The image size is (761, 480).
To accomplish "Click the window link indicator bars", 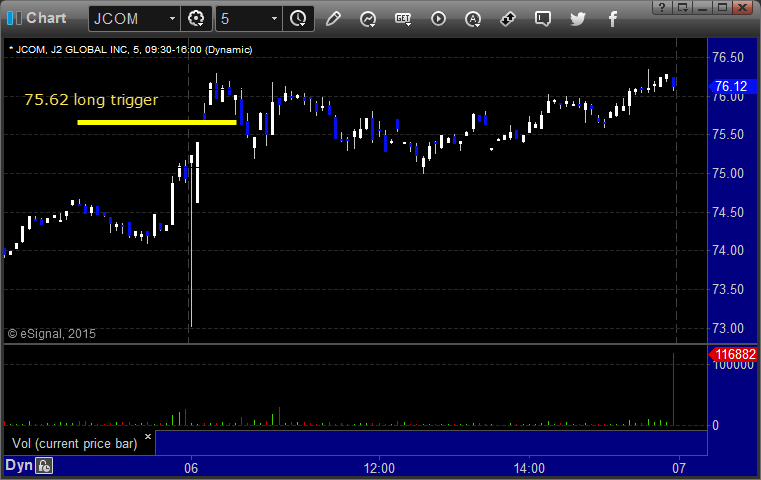I will [x=14, y=18].
